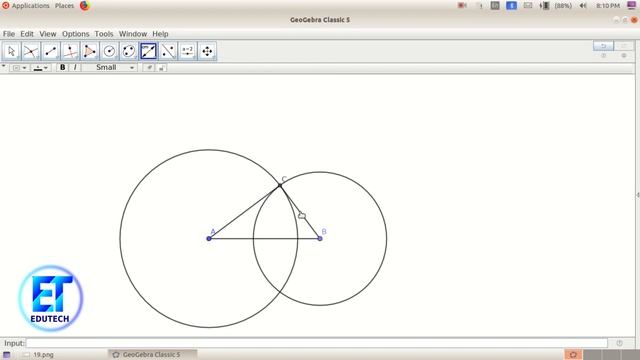Click the volume icon in system tray
This screenshot has width=640, height=360.
point(583,6)
